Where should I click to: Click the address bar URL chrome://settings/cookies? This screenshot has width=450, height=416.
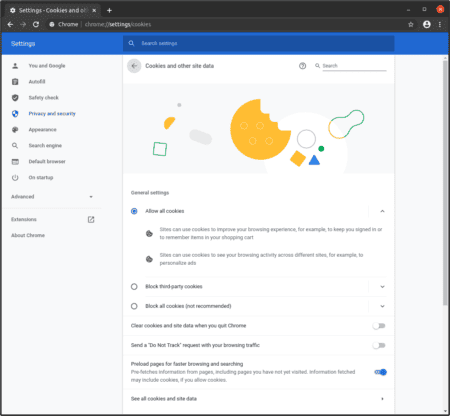point(118,24)
